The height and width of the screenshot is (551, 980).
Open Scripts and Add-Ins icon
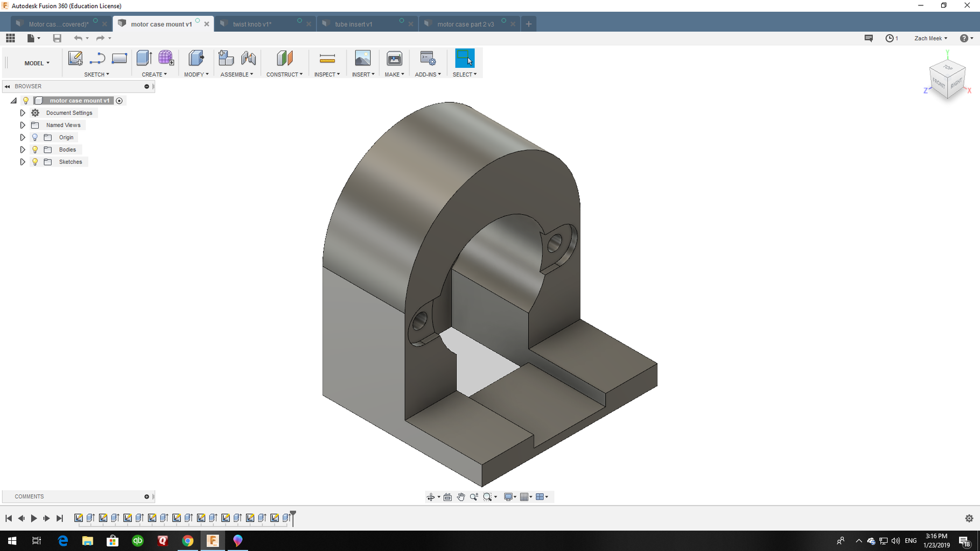(428, 58)
